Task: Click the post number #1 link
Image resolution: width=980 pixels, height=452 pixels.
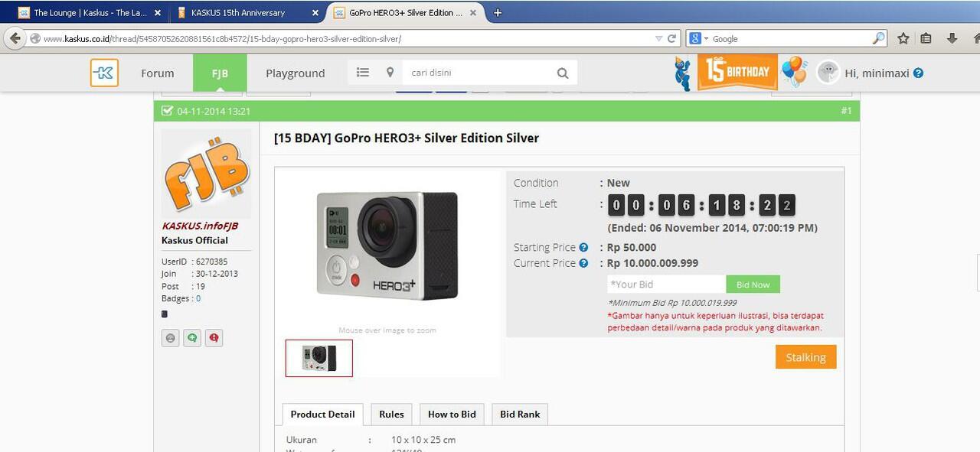Action: coord(846,111)
